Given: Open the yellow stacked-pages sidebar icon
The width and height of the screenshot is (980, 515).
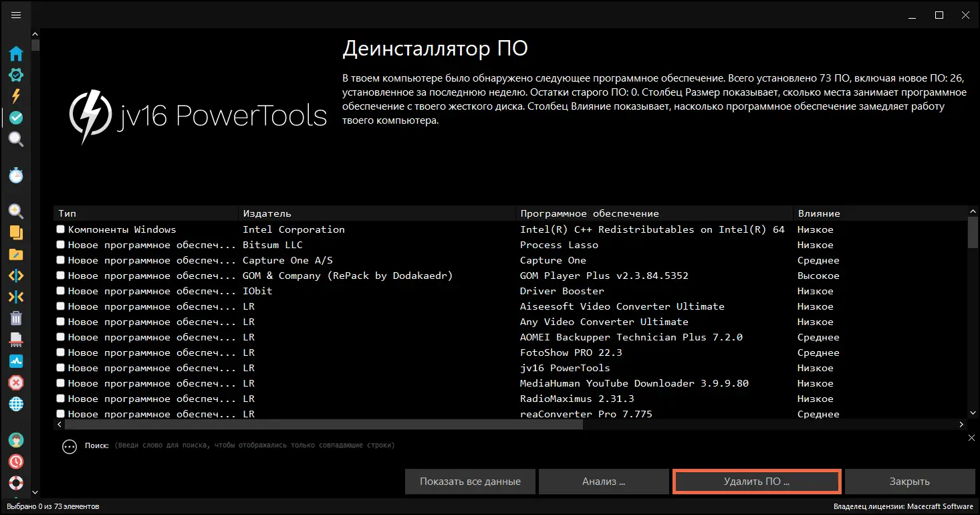Looking at the screenshot, I should pos(16,233).
